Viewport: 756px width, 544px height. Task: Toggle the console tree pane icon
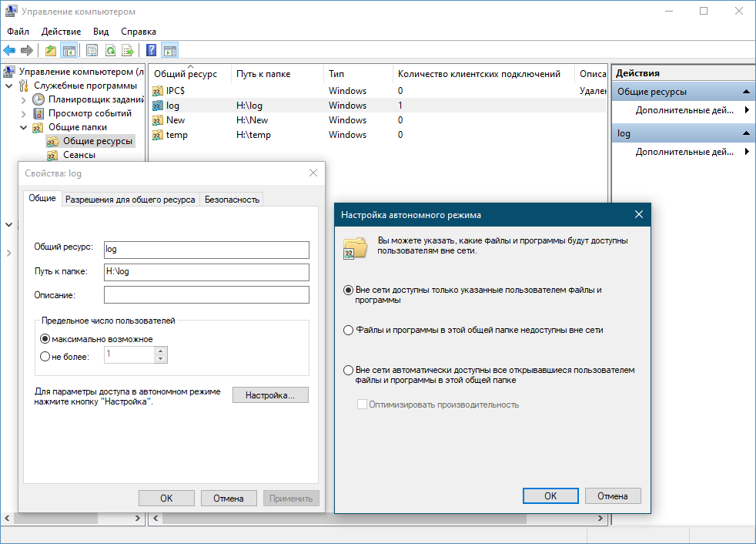[69, 51]
